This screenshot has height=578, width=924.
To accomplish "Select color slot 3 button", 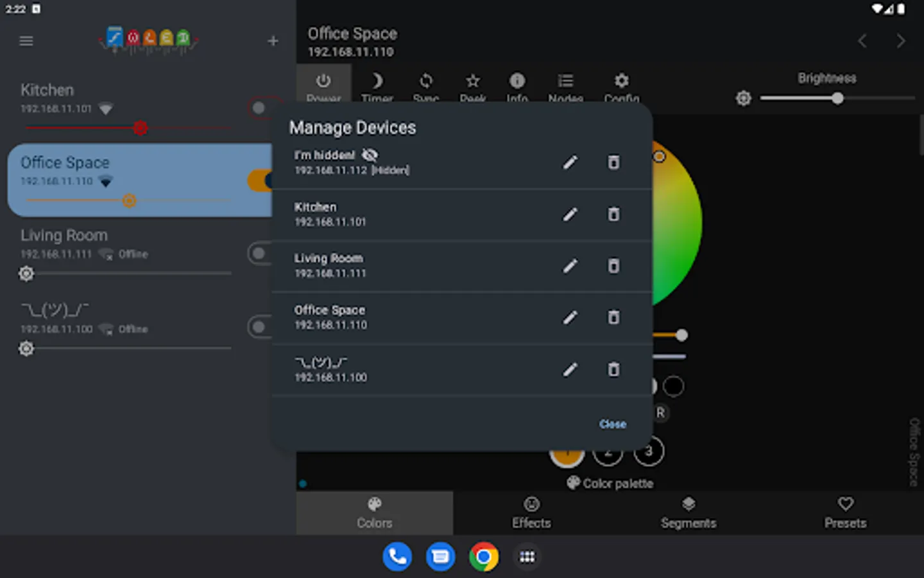I will 649,451.
